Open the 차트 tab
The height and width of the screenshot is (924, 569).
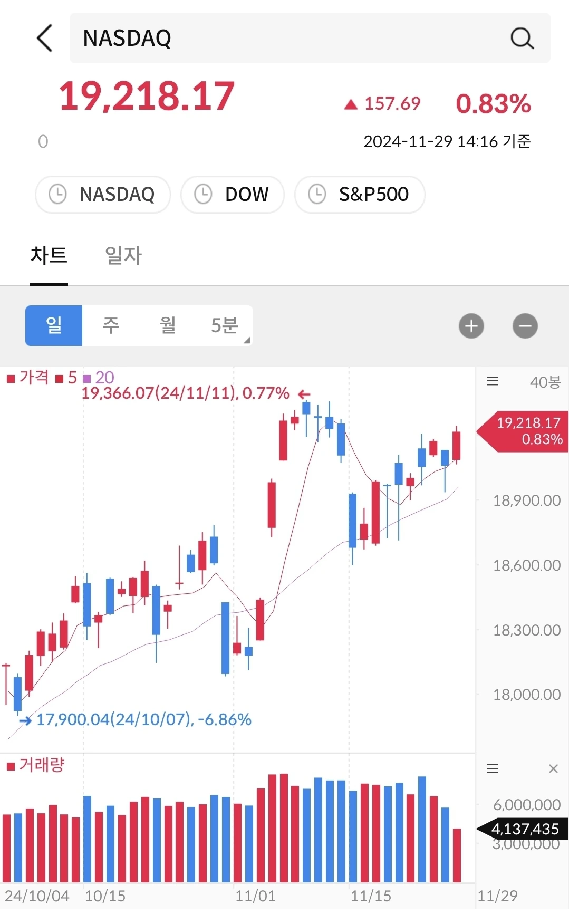(49, 256)
